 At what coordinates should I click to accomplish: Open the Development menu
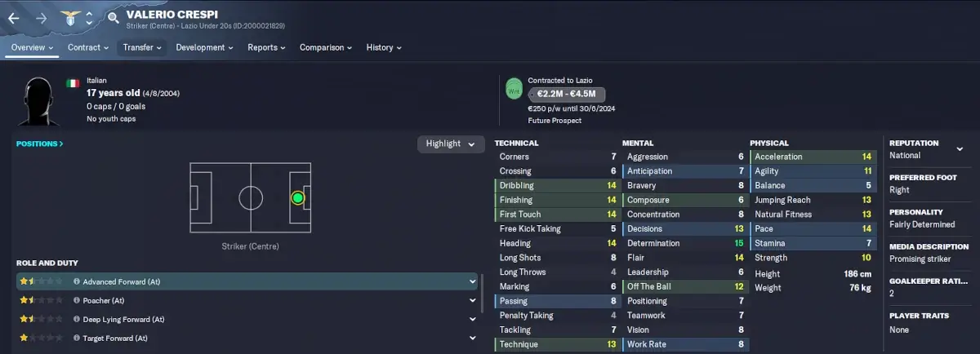(204, 47)
